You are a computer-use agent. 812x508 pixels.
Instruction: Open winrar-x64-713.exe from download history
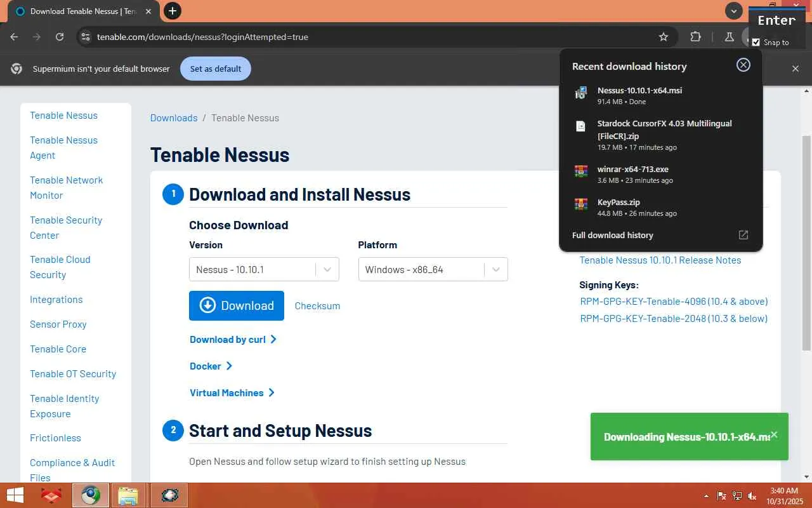(660, 174)
